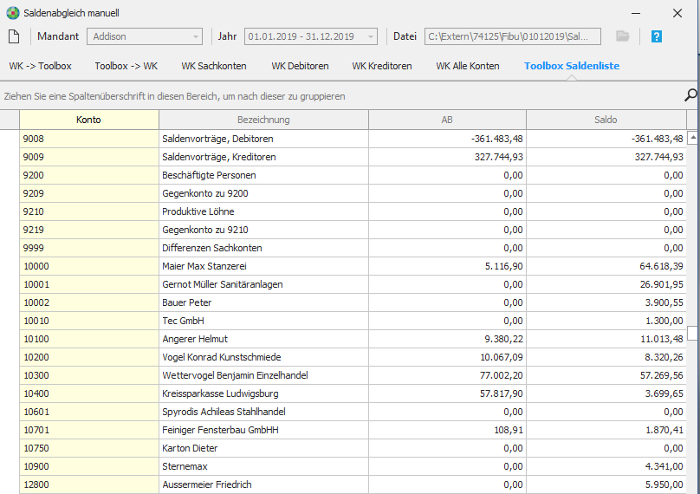Select account 9219 cell

point(89,230)
